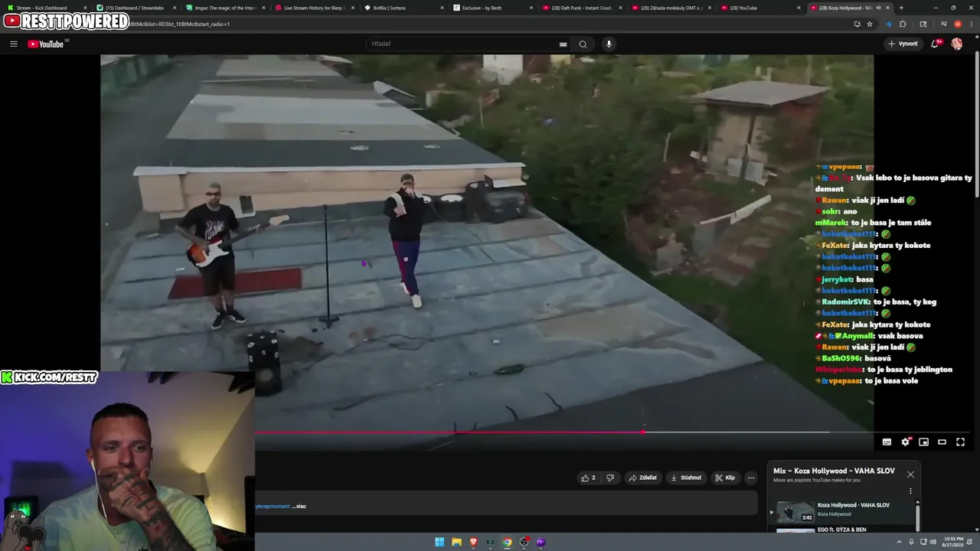Show hidden system tray icons
The width and height of the screenshot is (980, 551).
click(x=899, y=542)
